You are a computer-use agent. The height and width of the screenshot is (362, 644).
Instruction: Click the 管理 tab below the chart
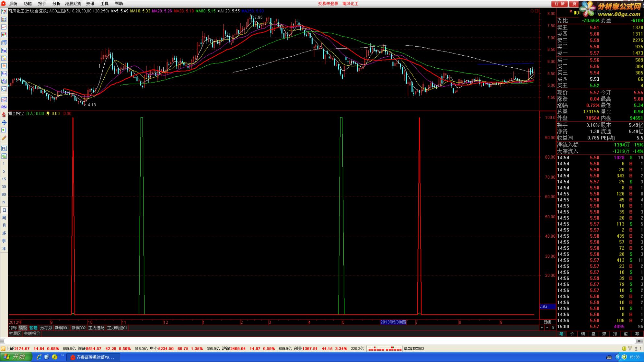tap(33, 328)
